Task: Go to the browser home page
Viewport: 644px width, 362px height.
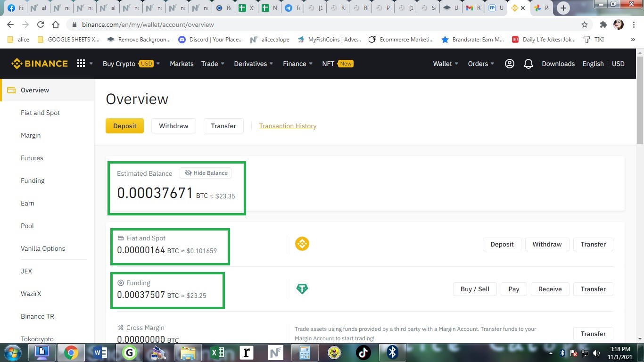Action: click(56, 25)
